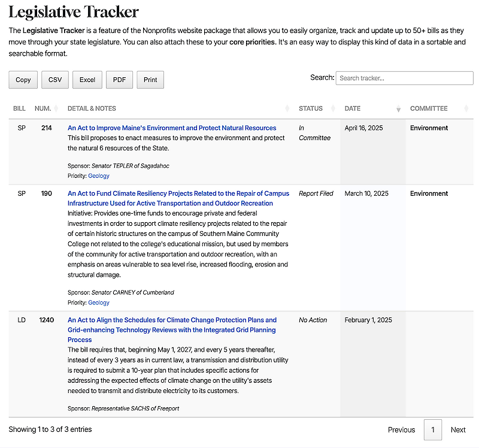
Task: Click the February 1, 2025 date cell
Action: 368,320
